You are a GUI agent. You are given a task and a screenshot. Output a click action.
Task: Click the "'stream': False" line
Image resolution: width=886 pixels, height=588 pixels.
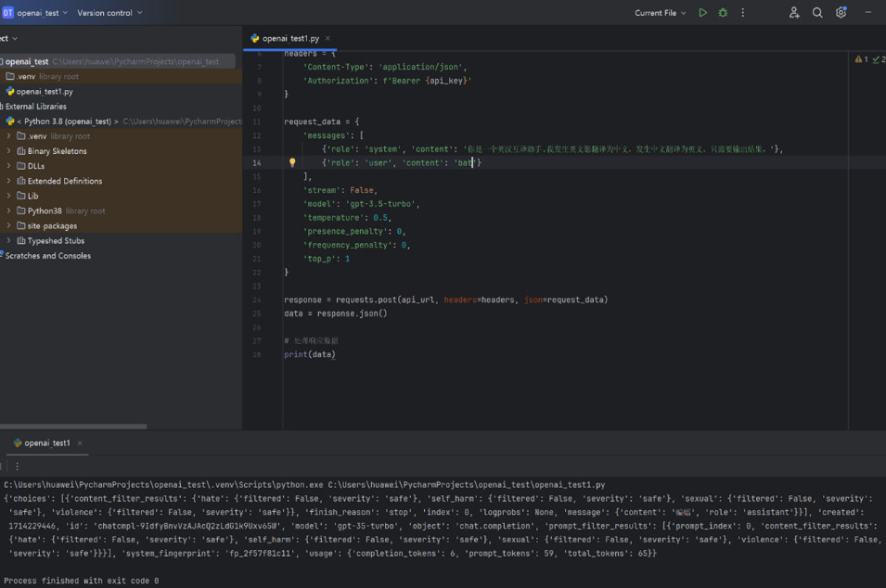[340, 190]
